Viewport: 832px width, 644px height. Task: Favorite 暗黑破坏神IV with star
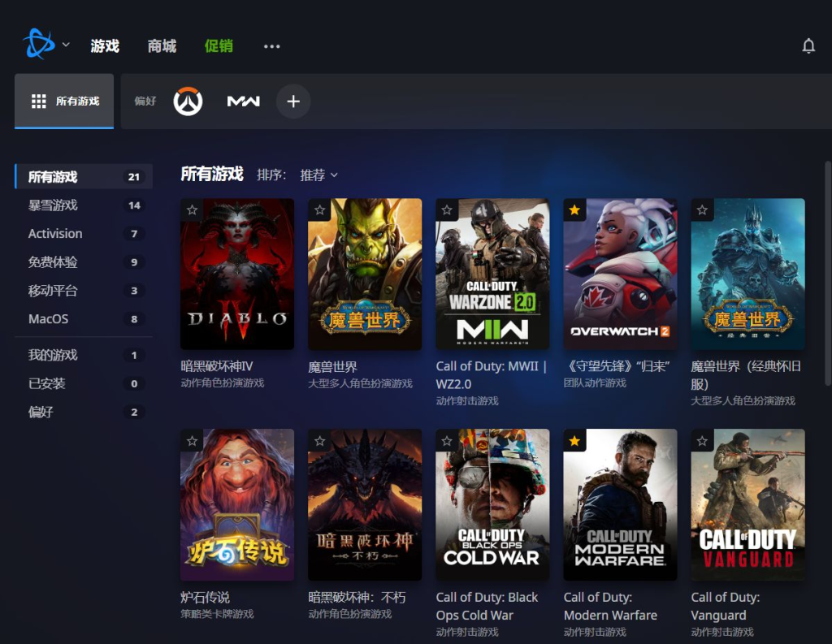click(x=192, y=210)
